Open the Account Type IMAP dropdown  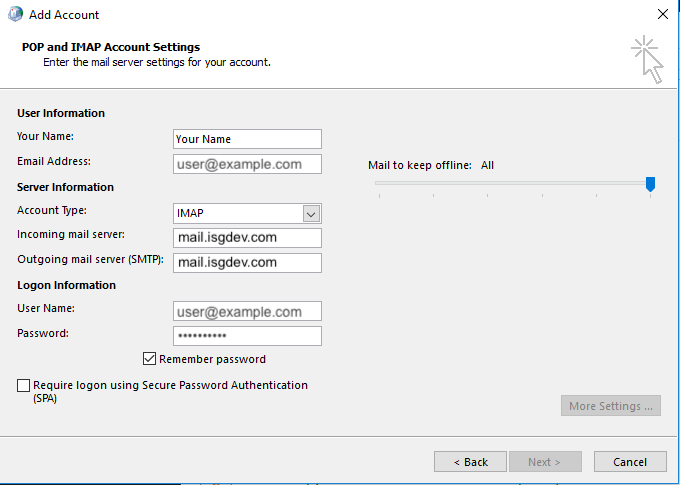(x=311, y=213)
